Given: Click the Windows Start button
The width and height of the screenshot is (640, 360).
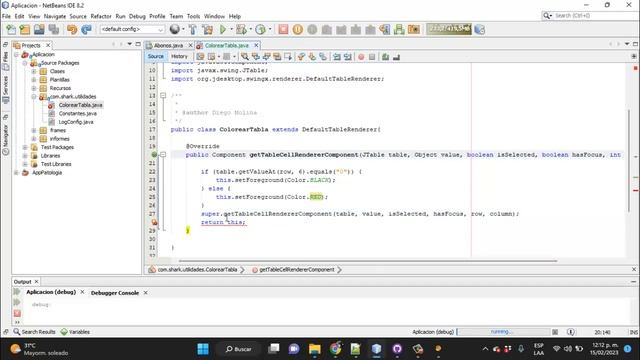Looking at the screenshot, I should pos(203,349).
